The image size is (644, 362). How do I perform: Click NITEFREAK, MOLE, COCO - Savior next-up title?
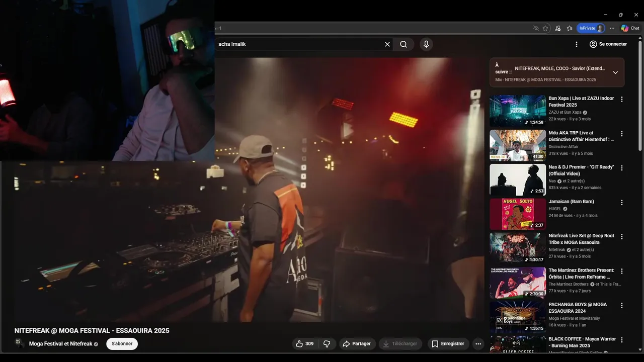pos(560,68)
